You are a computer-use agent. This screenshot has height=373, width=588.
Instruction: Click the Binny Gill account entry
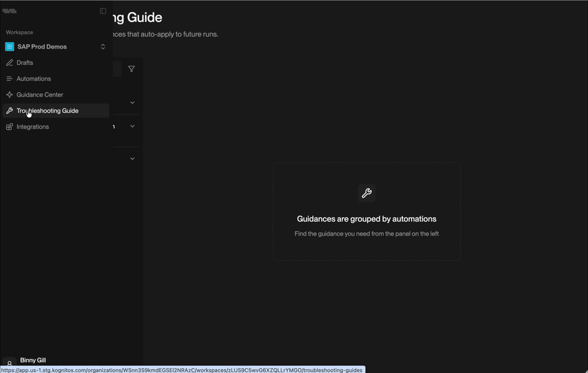[33, 360]
